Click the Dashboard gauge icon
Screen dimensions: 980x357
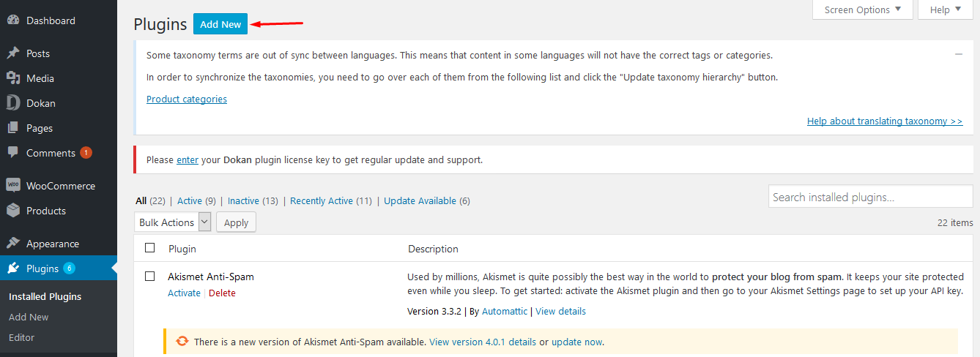pyautogui.click(x=13, y=20)
